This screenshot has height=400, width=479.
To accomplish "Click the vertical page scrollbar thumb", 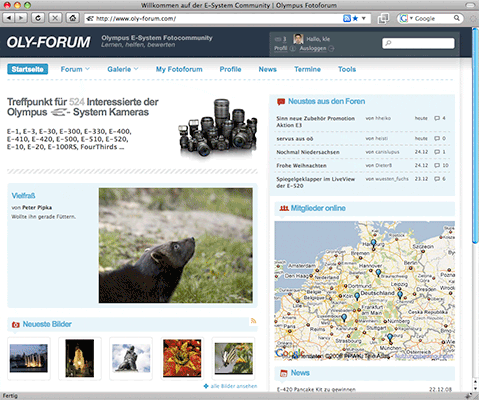I will click(475, 135).
